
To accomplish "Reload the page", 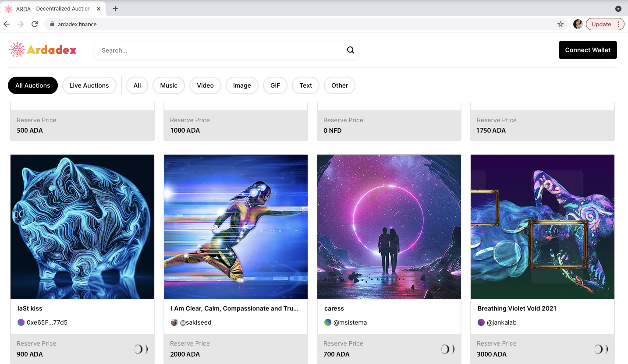I will point(35,24).
